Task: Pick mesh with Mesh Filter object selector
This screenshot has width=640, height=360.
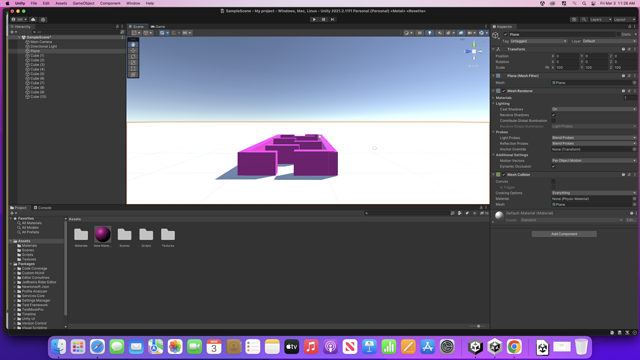Action: pyautogui.click(x=634, y=83)
